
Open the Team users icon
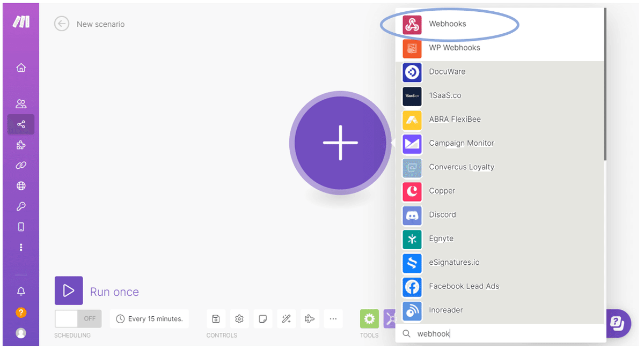(21, 104)
